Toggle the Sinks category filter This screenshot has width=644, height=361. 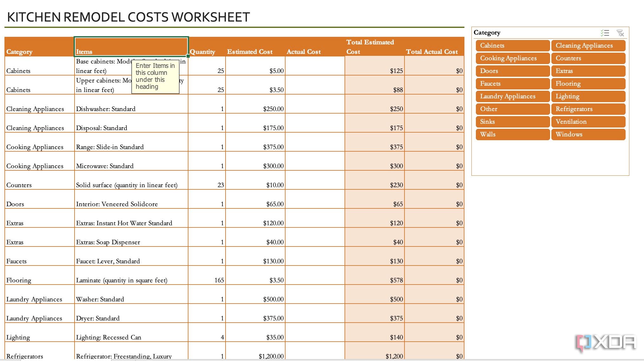click(511, 122)
